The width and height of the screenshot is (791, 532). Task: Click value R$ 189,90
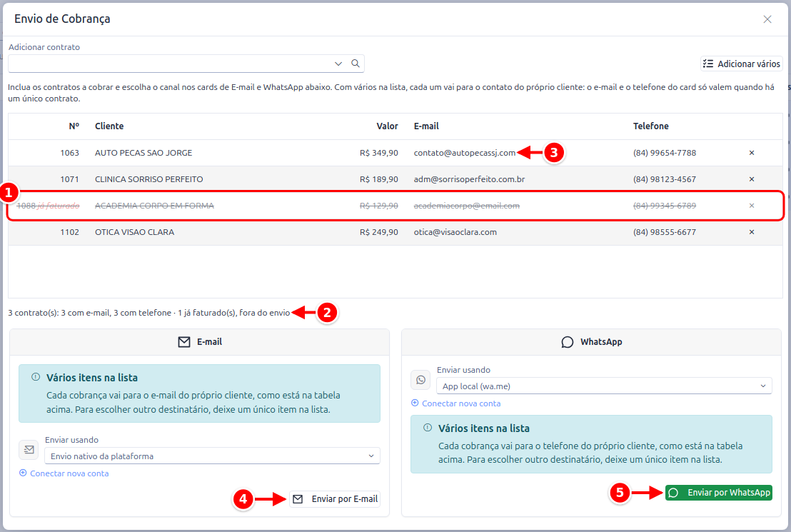click(x=379, y=179)
